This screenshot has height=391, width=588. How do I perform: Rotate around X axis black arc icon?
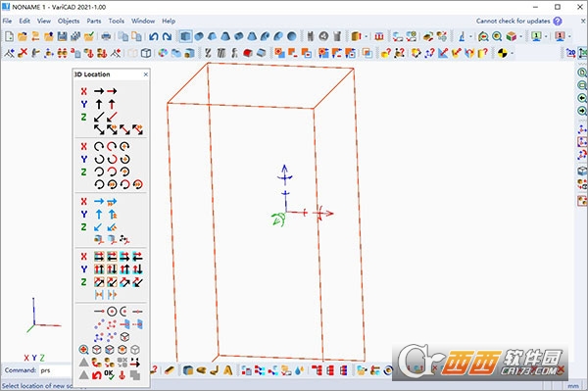[x=99, y=146]
